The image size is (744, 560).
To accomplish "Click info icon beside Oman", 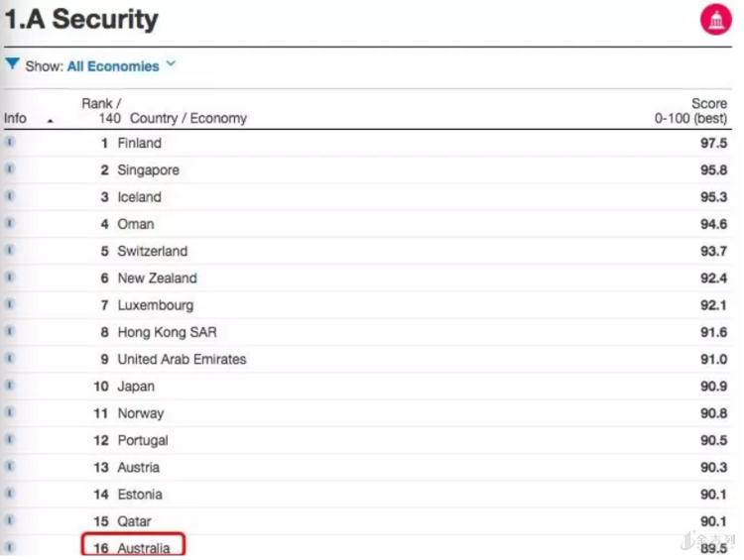I will (11, 224).
